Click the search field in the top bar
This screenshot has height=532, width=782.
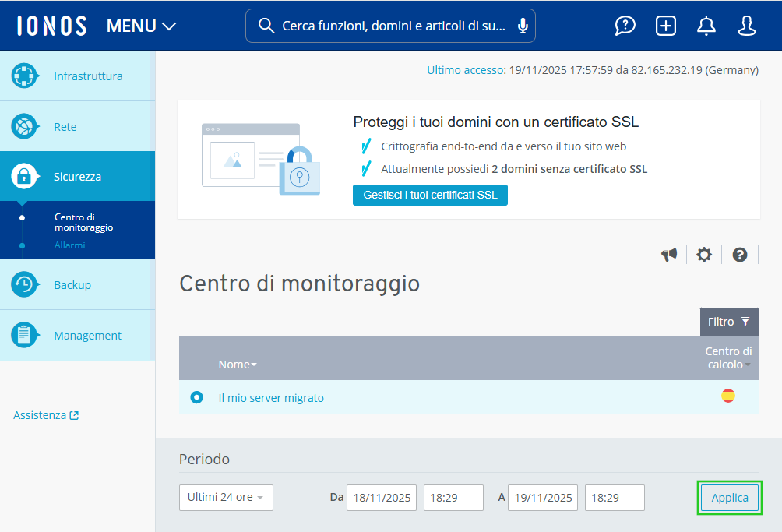point(389,25)
